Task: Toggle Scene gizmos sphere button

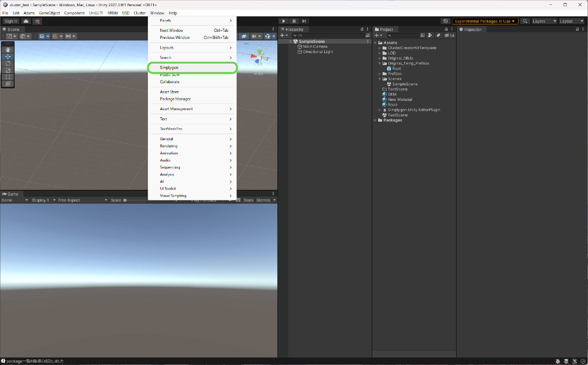Action: (267, 36)
